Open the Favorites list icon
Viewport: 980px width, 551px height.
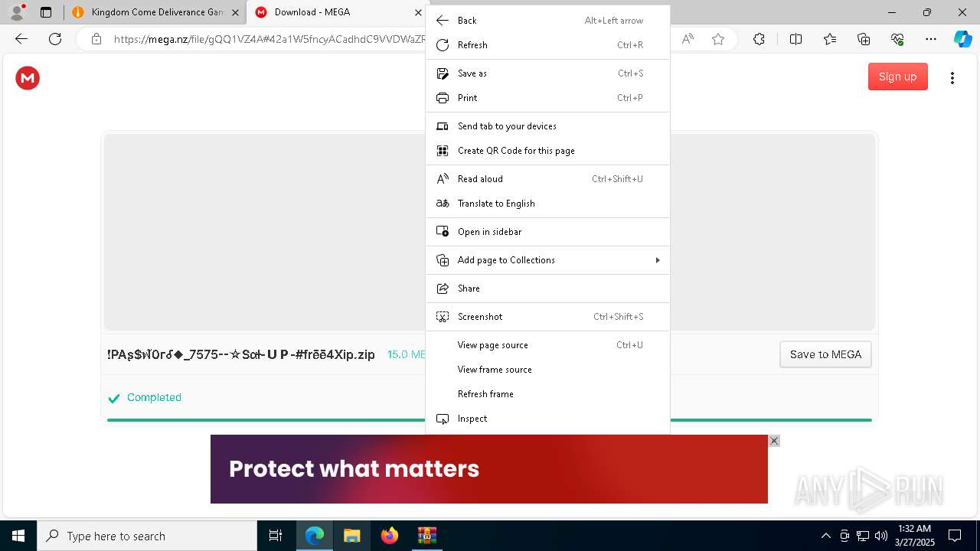pyautogui.click(x=830, y=39)
